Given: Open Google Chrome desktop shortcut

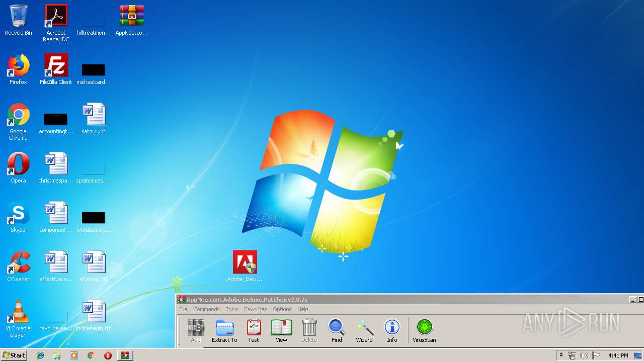Looking at the screenshot, I should [x=18, y=122].
